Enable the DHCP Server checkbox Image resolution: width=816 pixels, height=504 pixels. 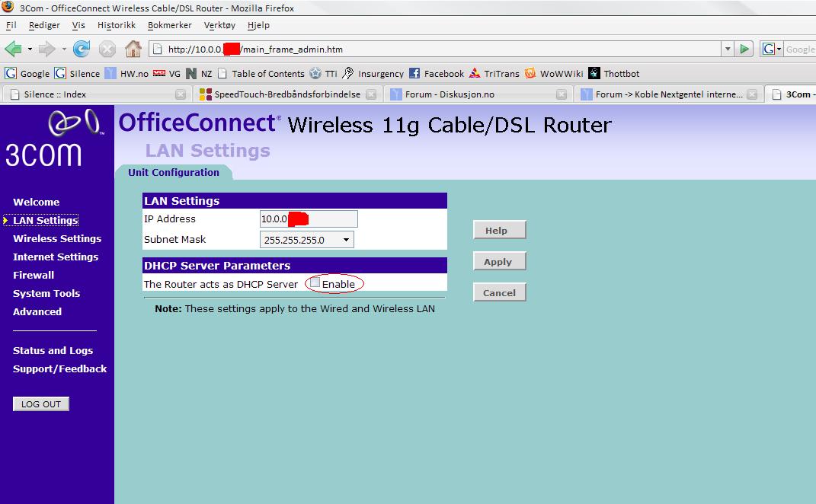pos(315,282)
